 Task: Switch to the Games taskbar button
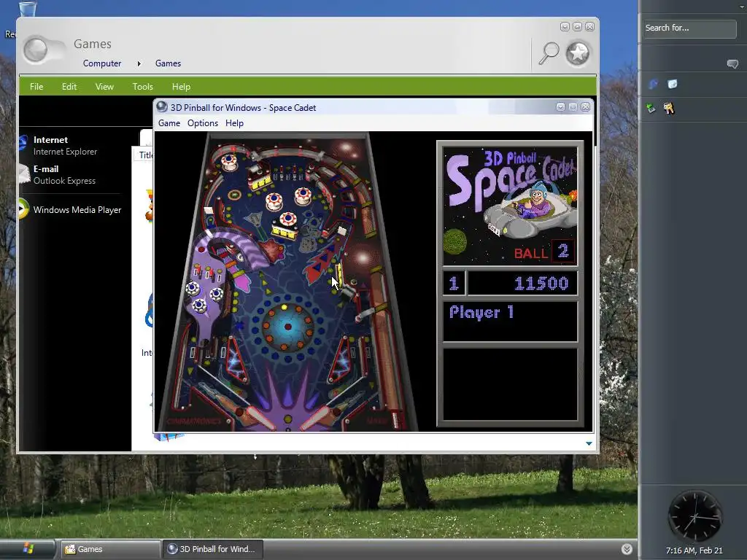tap(110, 549)
